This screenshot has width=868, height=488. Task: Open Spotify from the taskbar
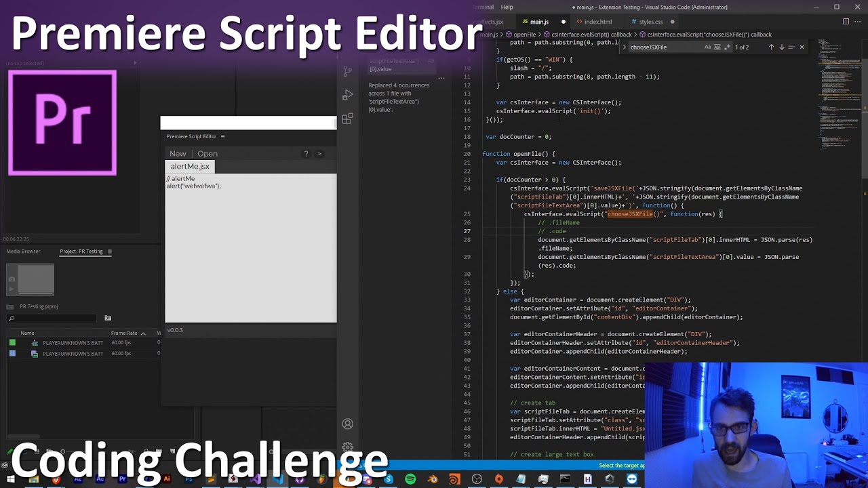click(x=410, y=480)
